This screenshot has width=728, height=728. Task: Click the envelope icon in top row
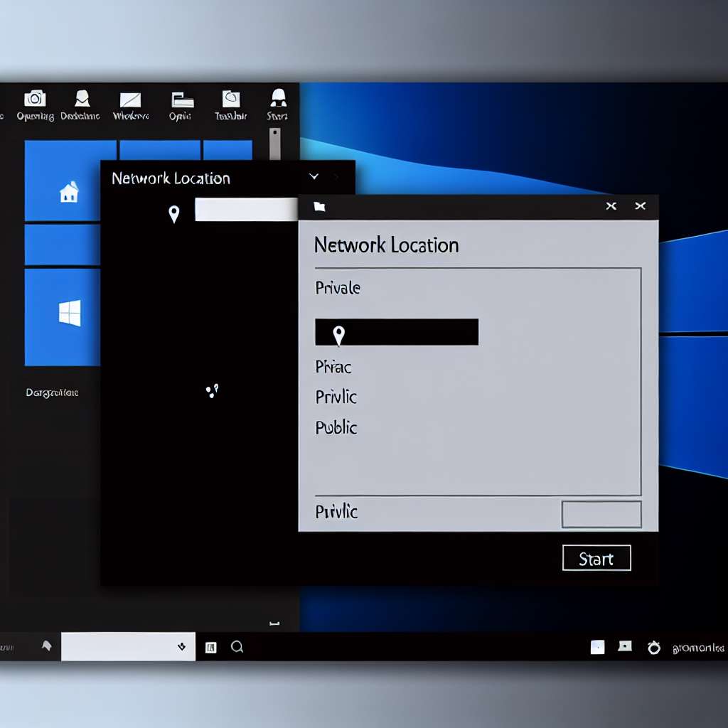pyautogui.click(x=130, y=100)
